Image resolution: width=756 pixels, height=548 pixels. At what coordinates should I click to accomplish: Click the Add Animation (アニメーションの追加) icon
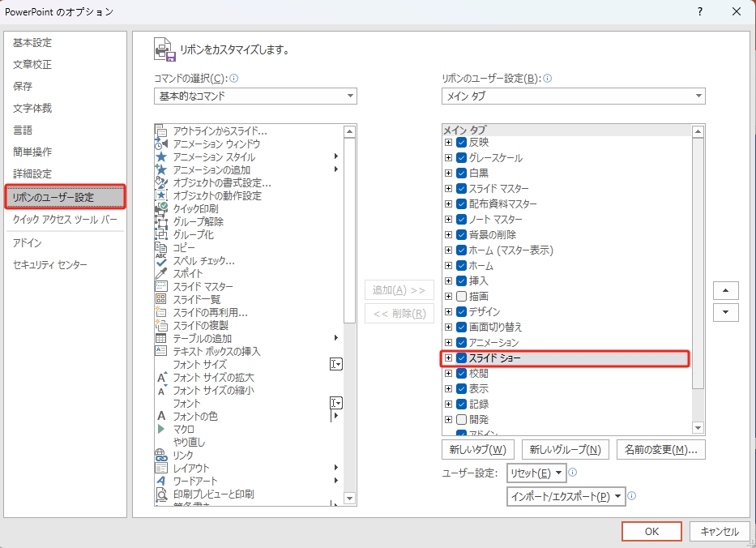(x=161, y=169)
